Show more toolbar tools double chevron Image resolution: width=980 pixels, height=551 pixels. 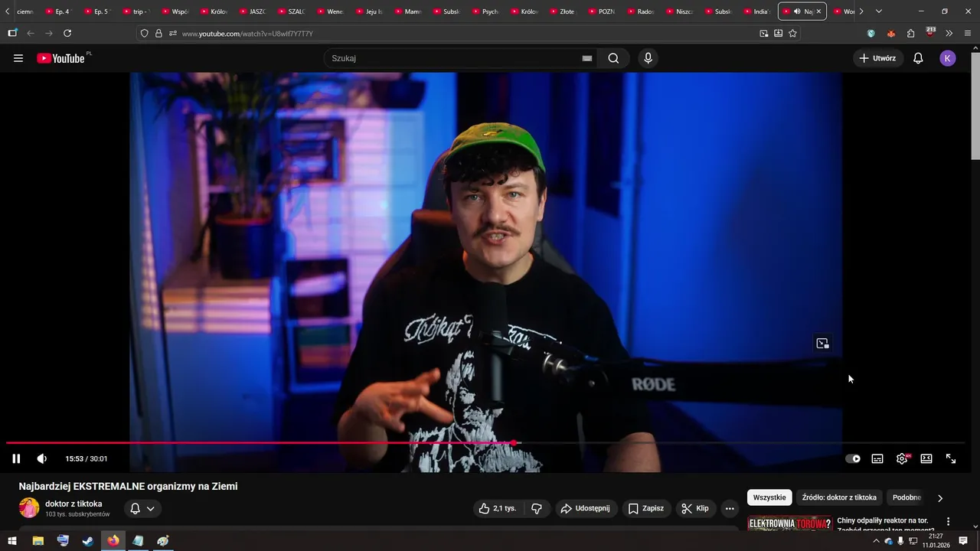[949, 34]
